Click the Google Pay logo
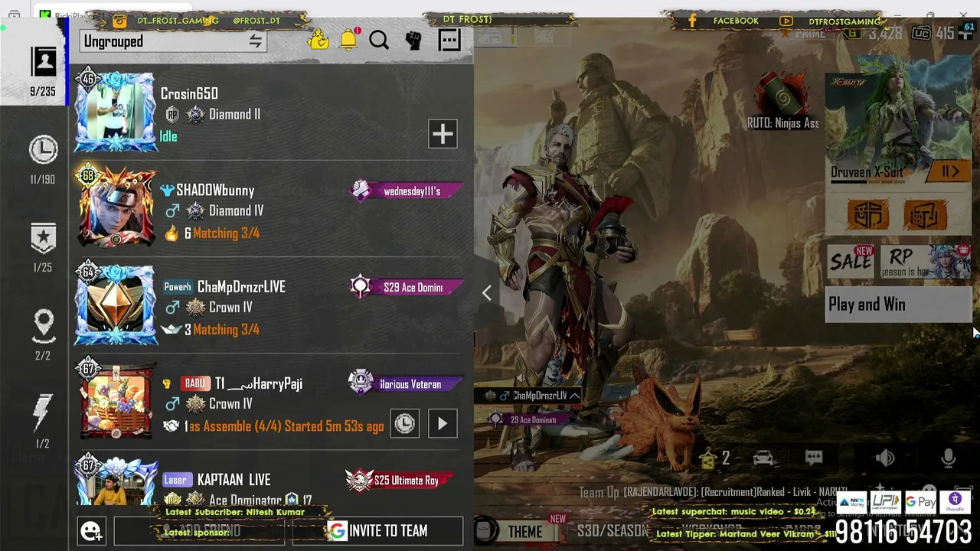The image size is (980, 551). click(x=921, y=502)
